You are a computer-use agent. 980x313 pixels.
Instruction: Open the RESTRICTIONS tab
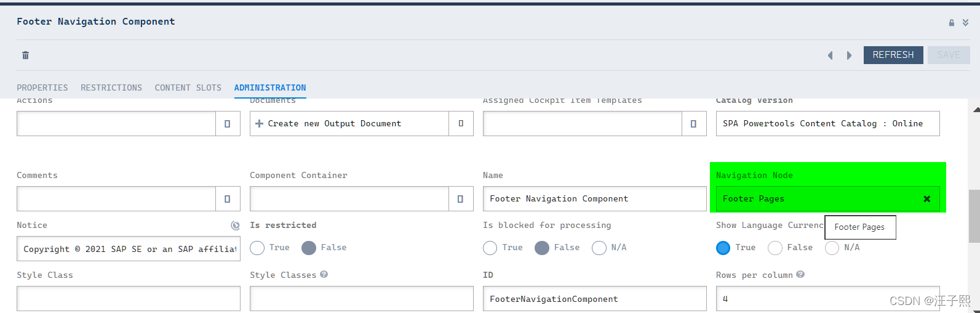111,87
